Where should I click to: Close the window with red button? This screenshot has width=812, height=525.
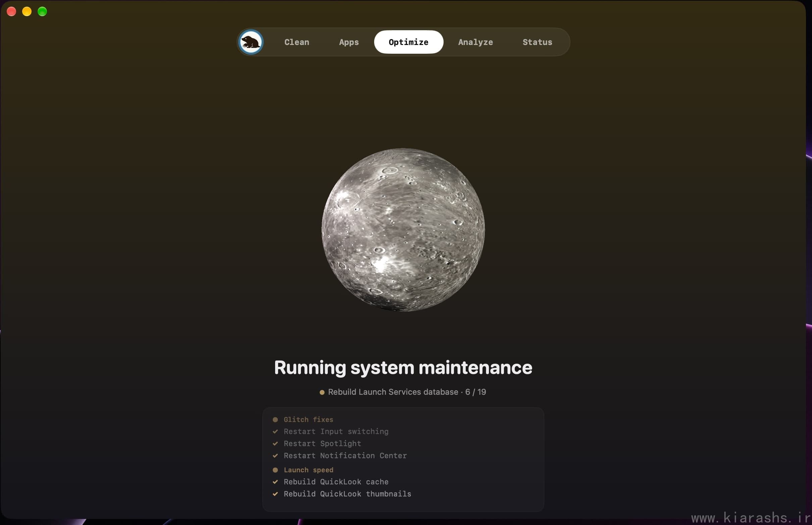click(x=11, y=11)
